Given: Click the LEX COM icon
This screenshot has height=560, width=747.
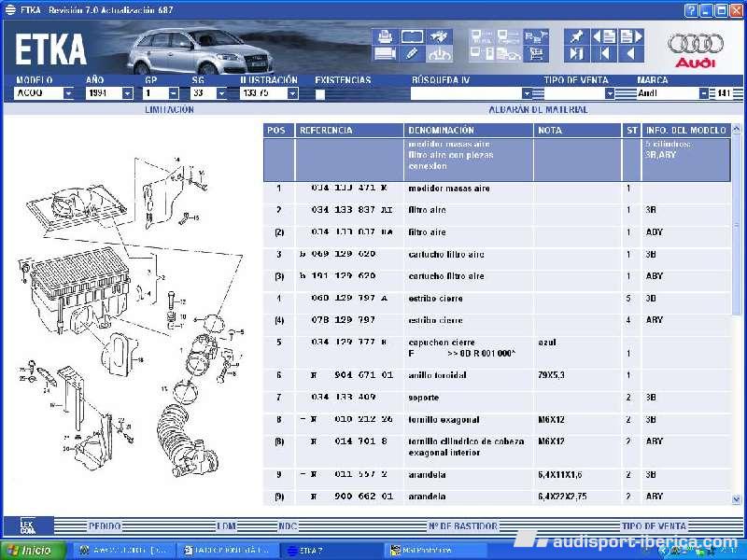Looking at the screenshot, I should point(28,526).
